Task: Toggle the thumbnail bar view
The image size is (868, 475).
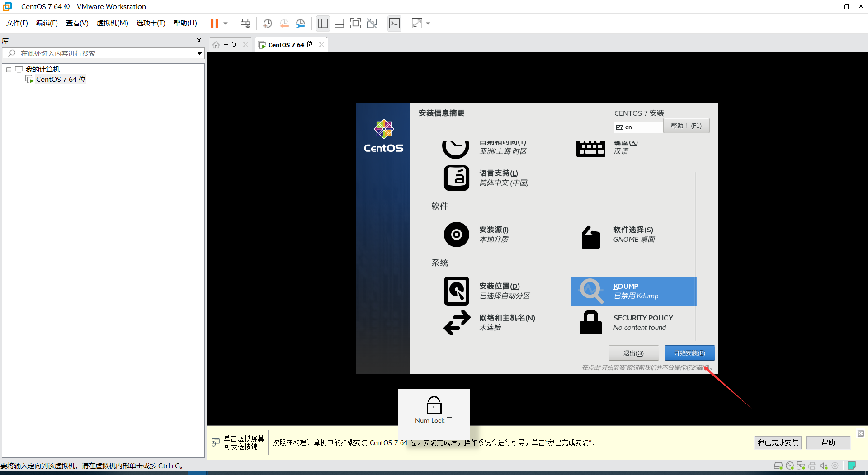Action: click(340, 24)
